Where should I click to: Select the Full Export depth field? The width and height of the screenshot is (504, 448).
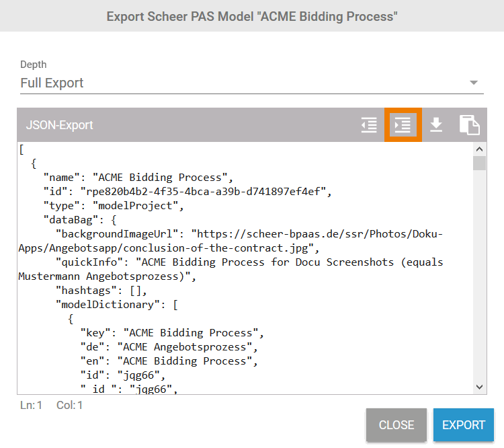point(242,83)
